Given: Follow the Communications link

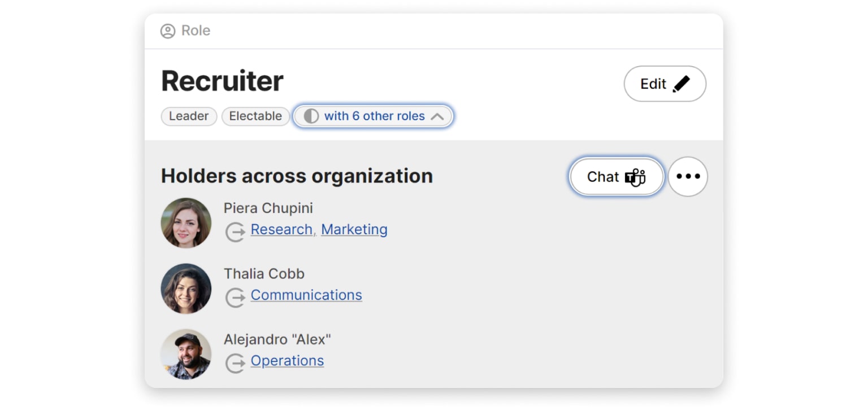Looking at the screenshot, I should (306, 295).
